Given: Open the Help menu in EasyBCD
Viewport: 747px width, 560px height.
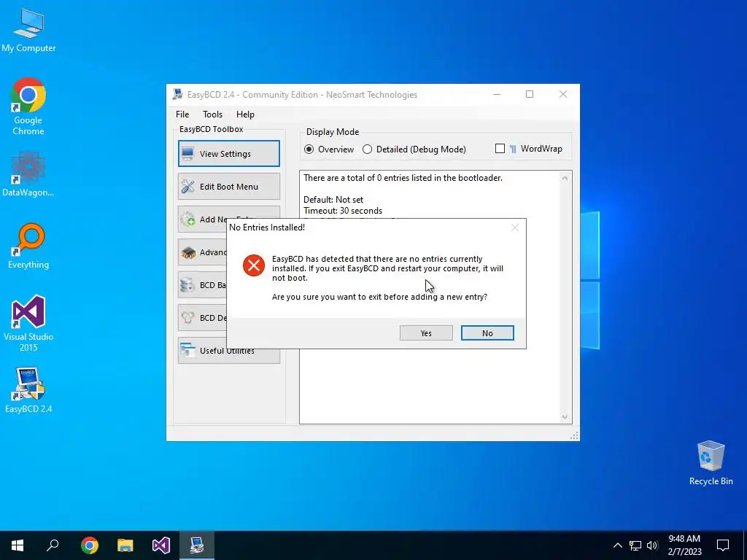Looking at the screenshot, I should point(245,114).
